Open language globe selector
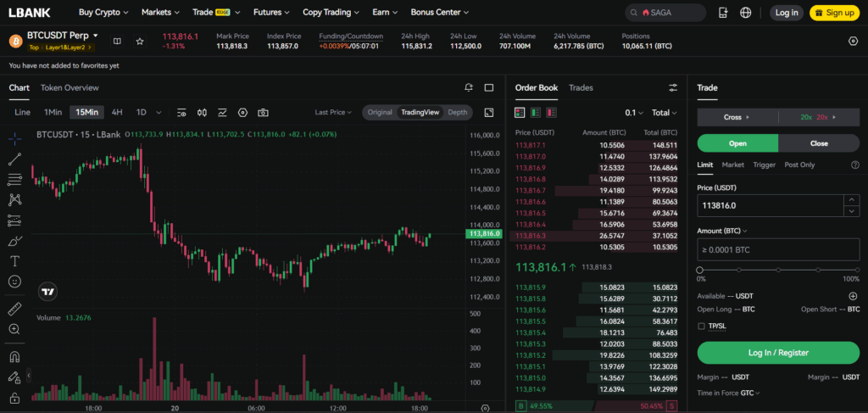This screenshot has height=413, width=868. [746, 12]
